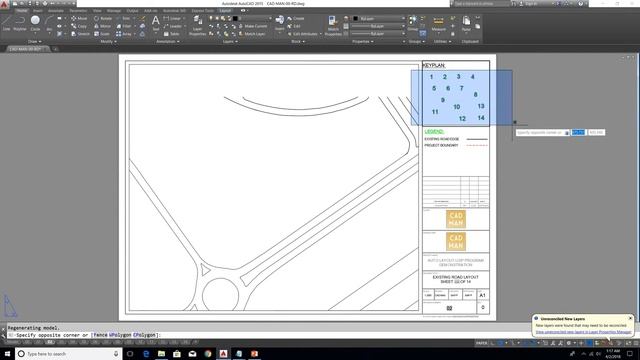The width and height of the screenshot is (640, 360).
Task: Insert a Table from Annotation panel
Action: pyautogui.click(x=171, y=34)
